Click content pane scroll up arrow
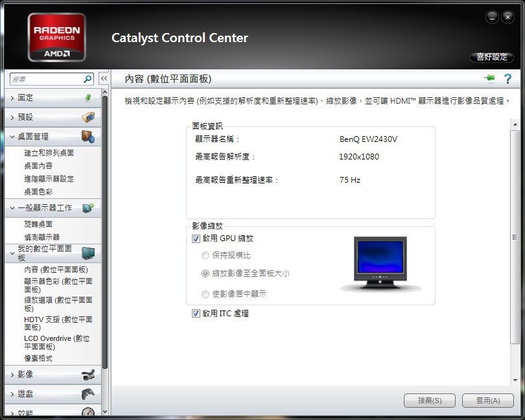Screen dimensions: 525x420 [x=515, y=124]
